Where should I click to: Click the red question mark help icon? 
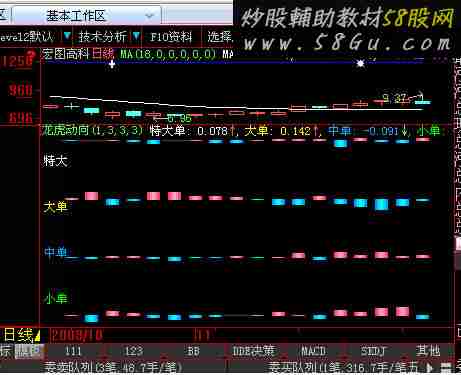[32, 54]
